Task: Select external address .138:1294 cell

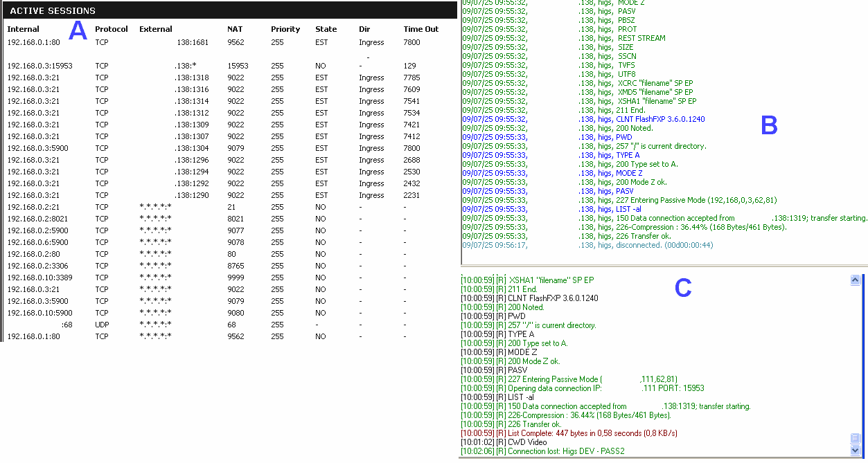Action: (x=192, y=172)
